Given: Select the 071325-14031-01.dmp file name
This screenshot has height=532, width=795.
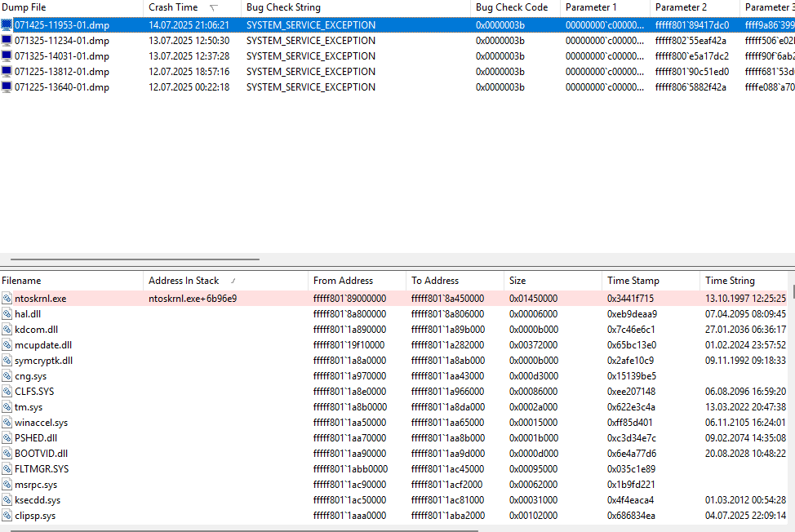Looking at the screenshot, I should coord(62,56).
